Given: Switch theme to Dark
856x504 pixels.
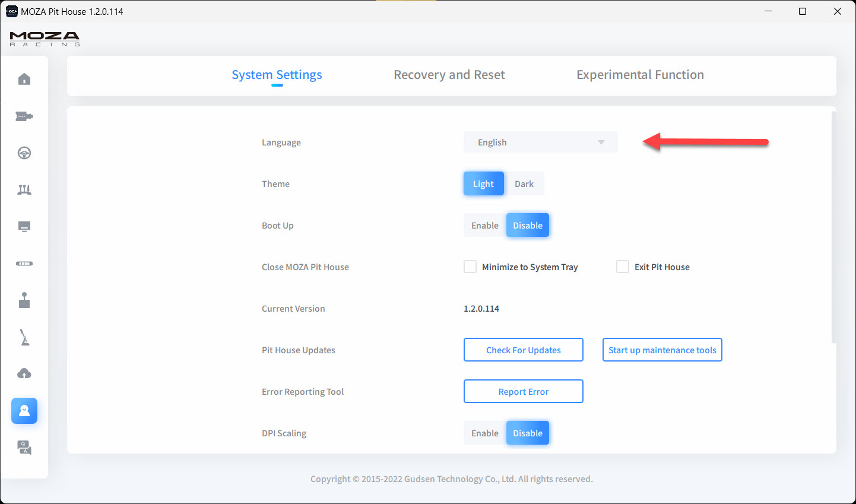Looking at the screenshot, I should point(524,184).
